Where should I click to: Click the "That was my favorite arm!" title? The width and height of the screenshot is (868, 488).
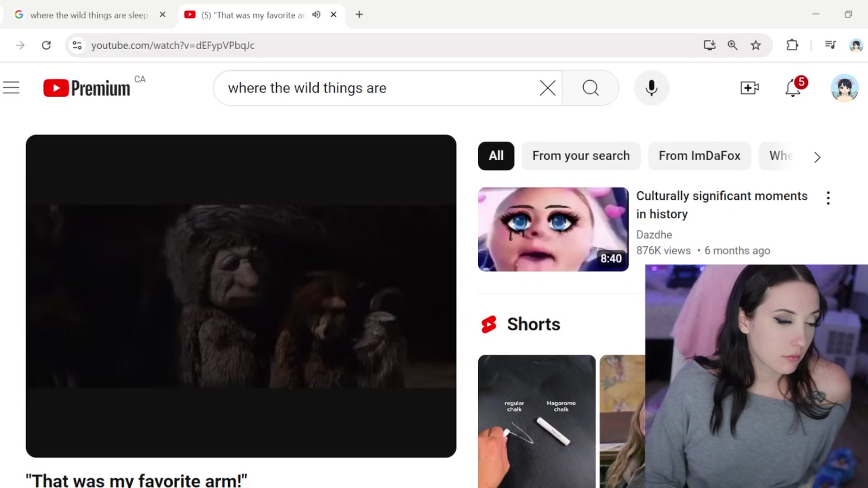tap(137, 481)
